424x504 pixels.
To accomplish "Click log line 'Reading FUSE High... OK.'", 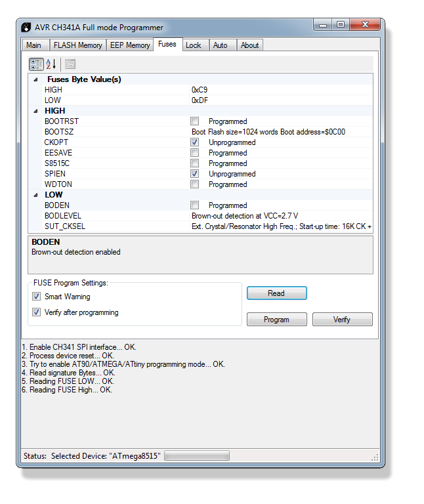I will click(x=67, y=390).
